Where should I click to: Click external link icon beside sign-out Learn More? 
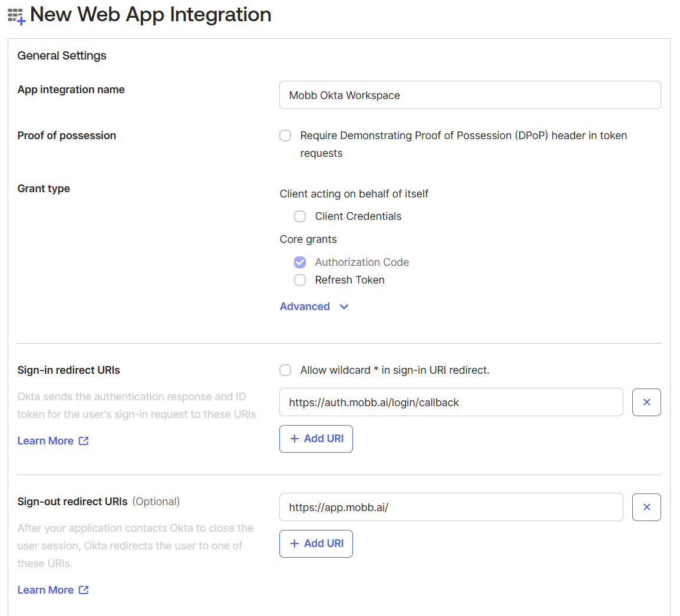pos(84,590)
